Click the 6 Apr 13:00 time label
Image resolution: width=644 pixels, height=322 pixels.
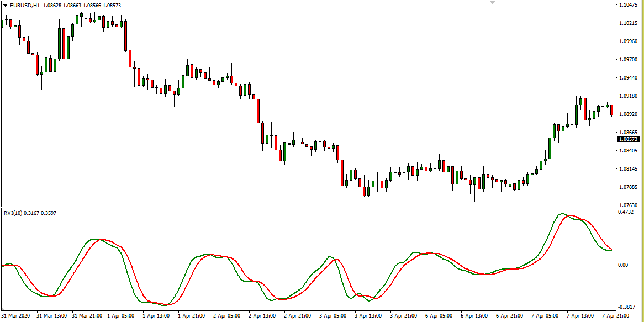click(x=474, y=316)
